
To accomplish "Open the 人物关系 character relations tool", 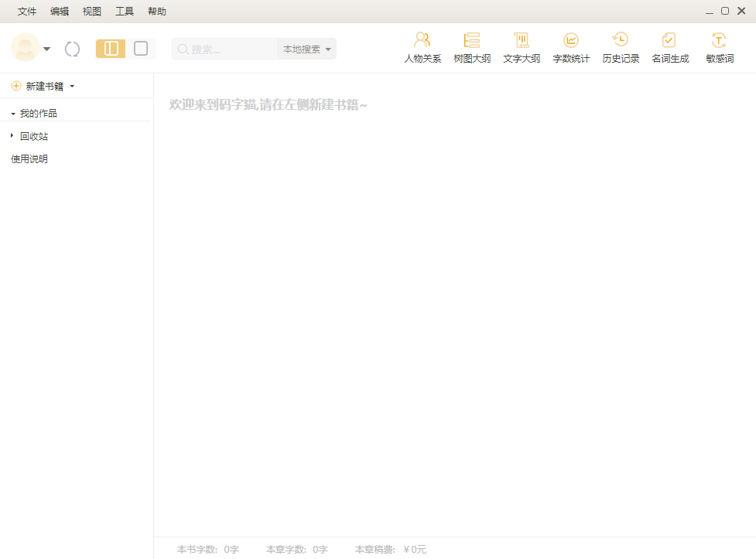I will point(422,48).
